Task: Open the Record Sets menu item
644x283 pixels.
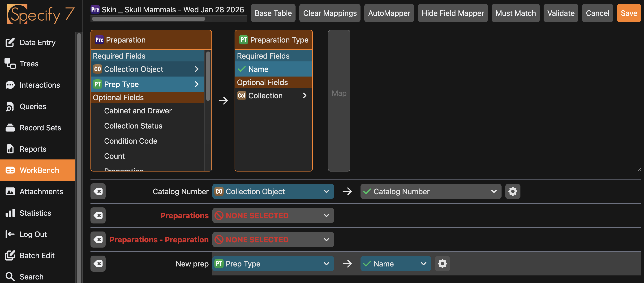Action: (x=40, y=128)
